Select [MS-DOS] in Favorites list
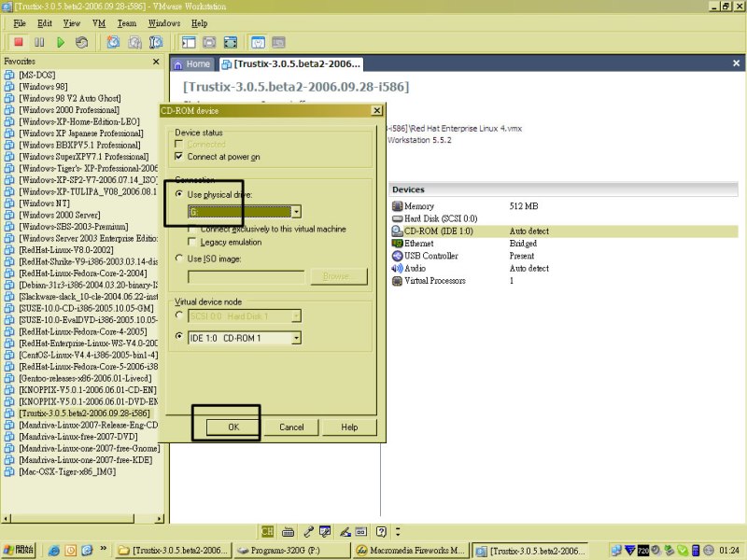This screenshot has height=560, width=747. coord(37,75)
